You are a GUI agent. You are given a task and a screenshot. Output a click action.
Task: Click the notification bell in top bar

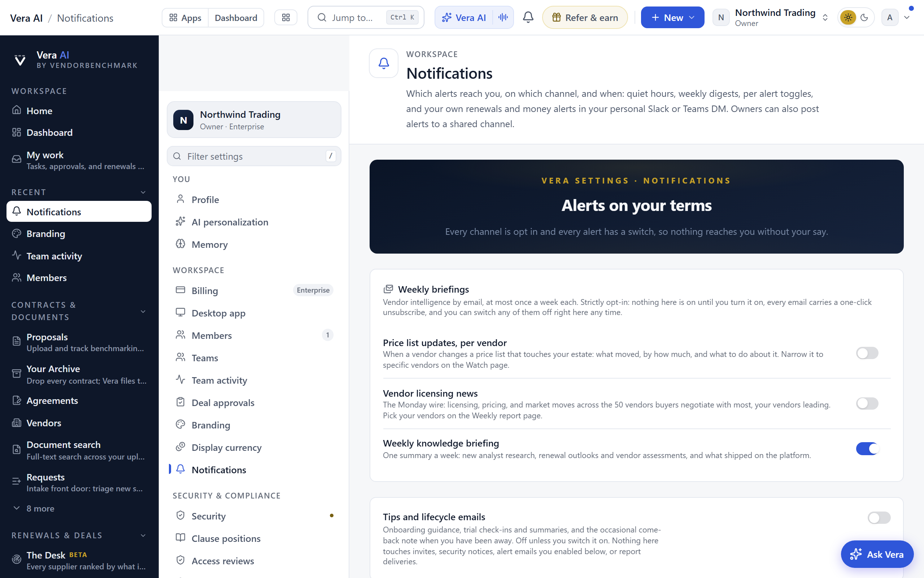(x=528, y=18)
